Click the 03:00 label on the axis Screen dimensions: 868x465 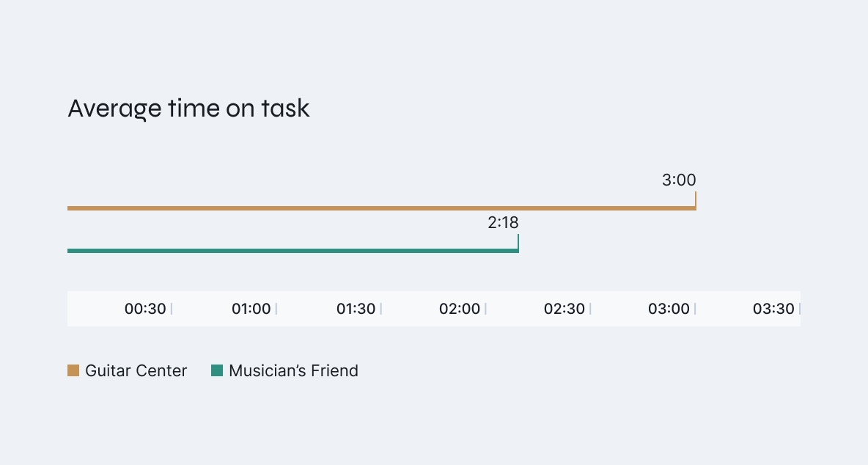pyautogui.click(x=669, y=309)
